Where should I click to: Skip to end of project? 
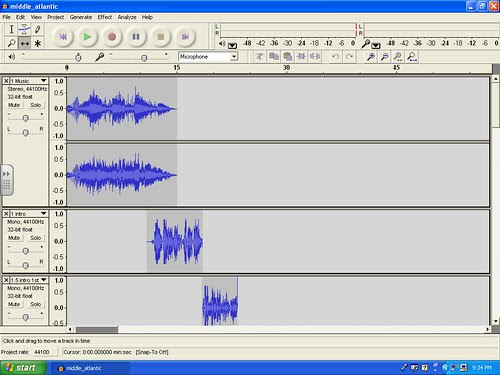(185, 37)
